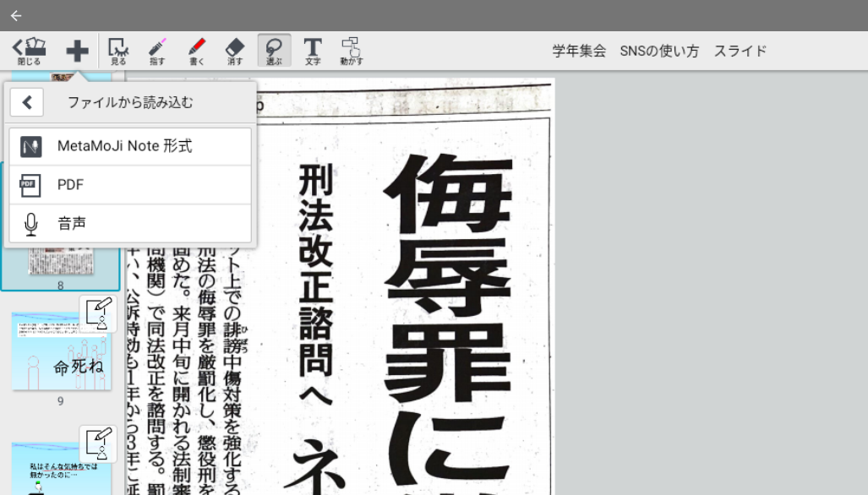Select the 指す pointer tool
This screenshot has width=868, height=495.
157,51
